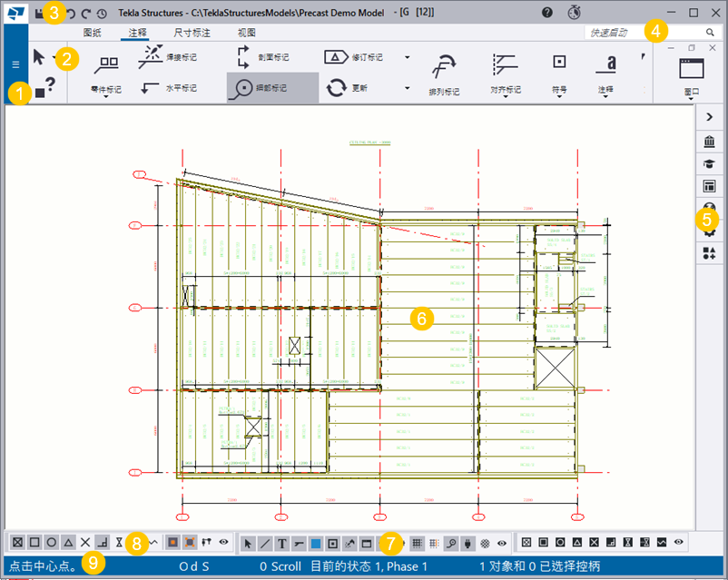Click the 修订标记 revision mark button
This screenshot has height=580, width=728.
[353, 57]
